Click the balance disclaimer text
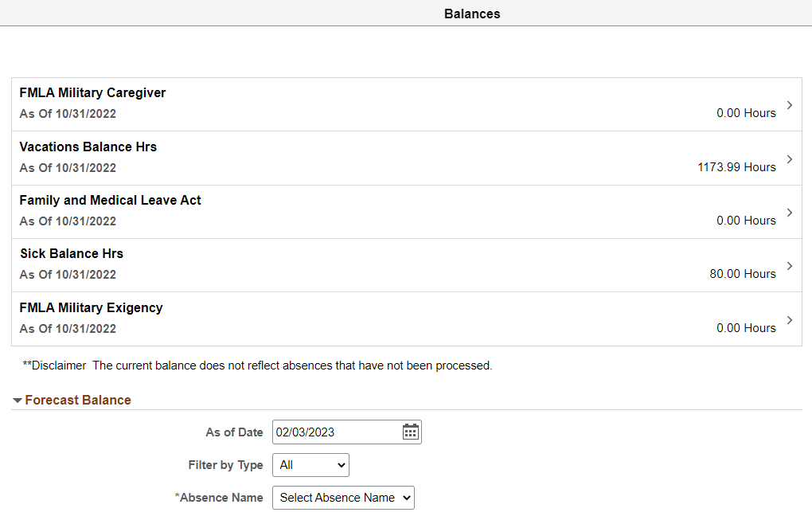 point(257,366)
